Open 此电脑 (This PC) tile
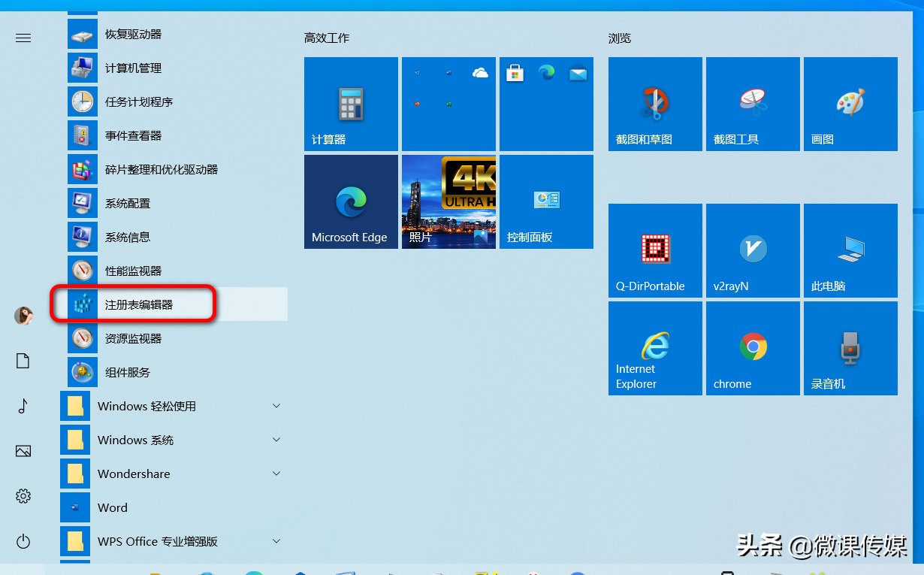The width and height of the screenshot is (924, 575). [850, 250]
